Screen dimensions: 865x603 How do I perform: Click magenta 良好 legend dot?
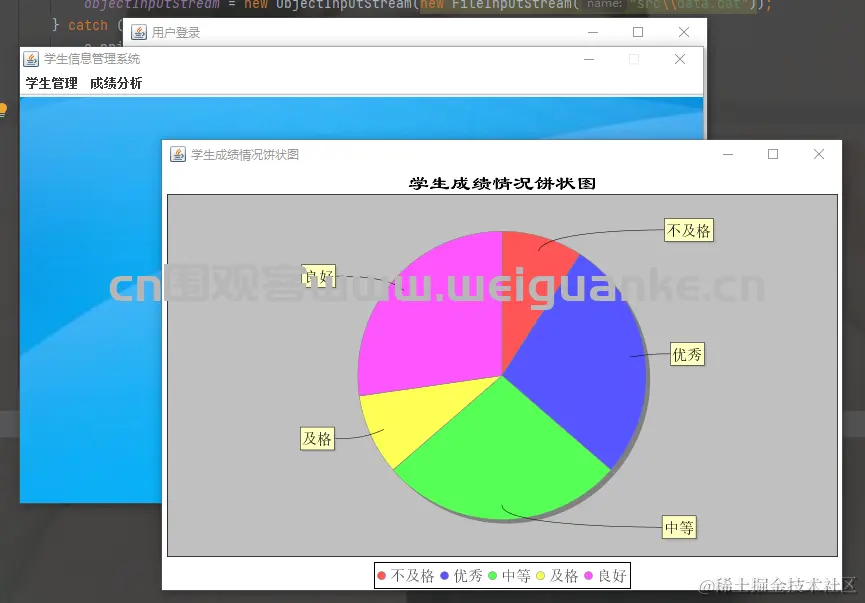(x=589, y=576)
